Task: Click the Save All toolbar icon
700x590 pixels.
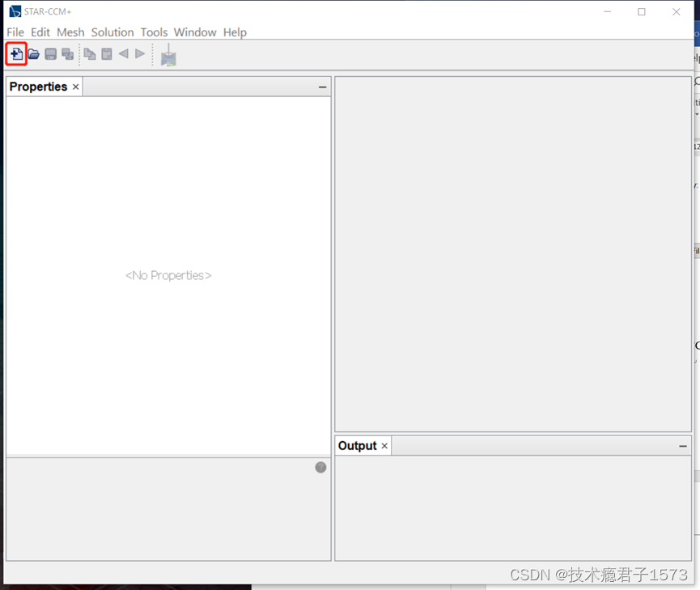Action: [67, 54]
